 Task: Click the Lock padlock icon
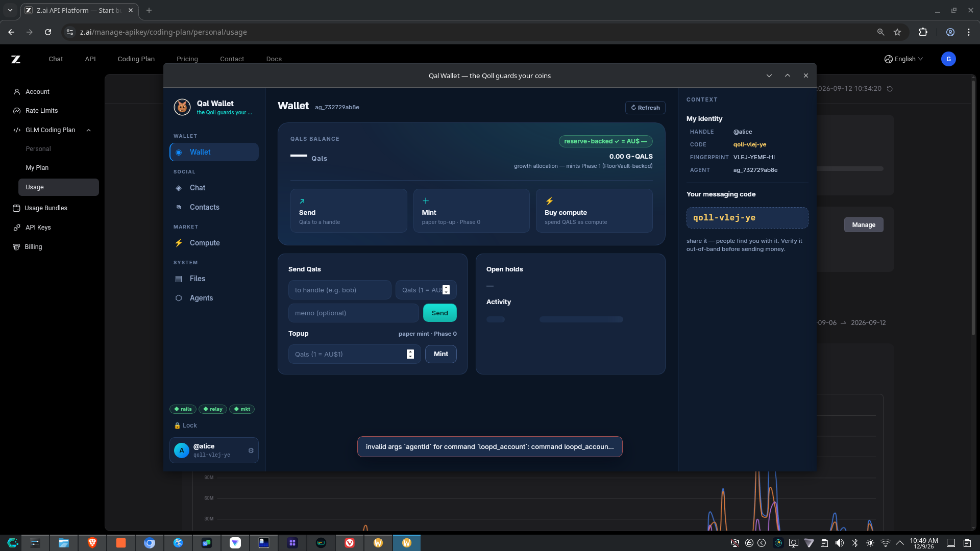[x=177, y=425]
